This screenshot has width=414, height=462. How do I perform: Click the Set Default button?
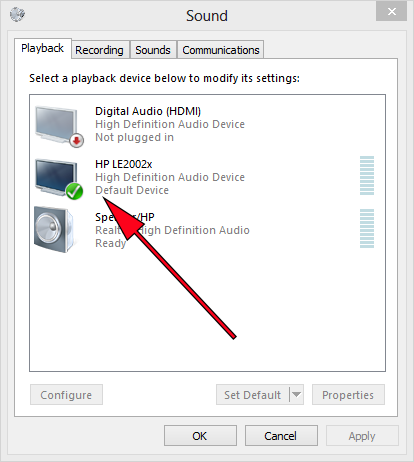(253, 395)
